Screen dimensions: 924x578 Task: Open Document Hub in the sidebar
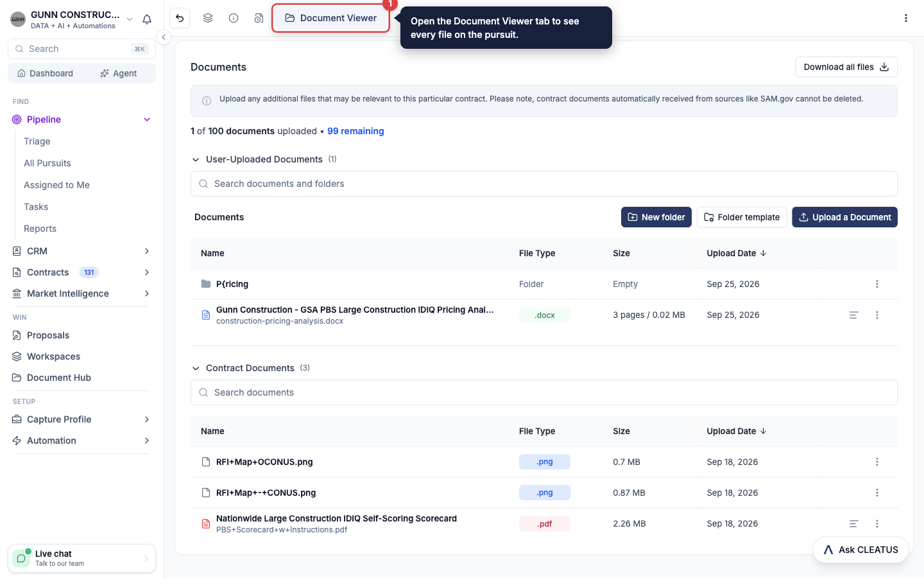tap(59, 378)
